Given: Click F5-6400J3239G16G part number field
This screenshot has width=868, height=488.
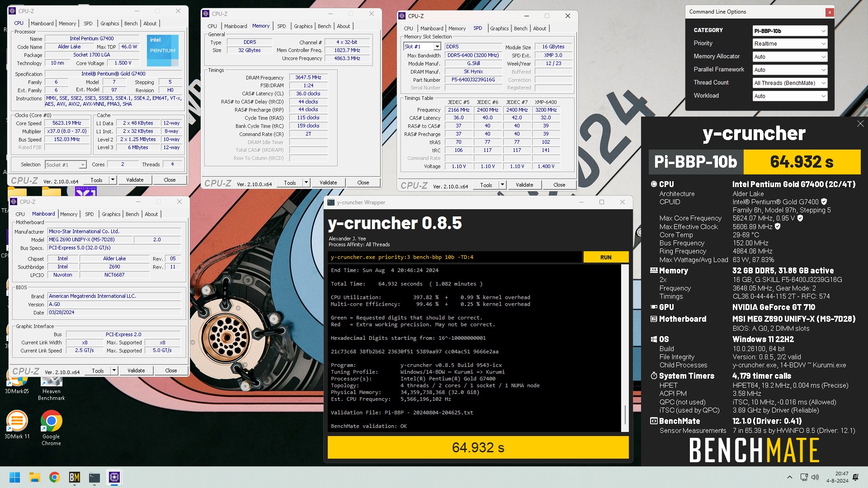Looking at the screenshot, I should pyautogui.click(x=473, y=80).
